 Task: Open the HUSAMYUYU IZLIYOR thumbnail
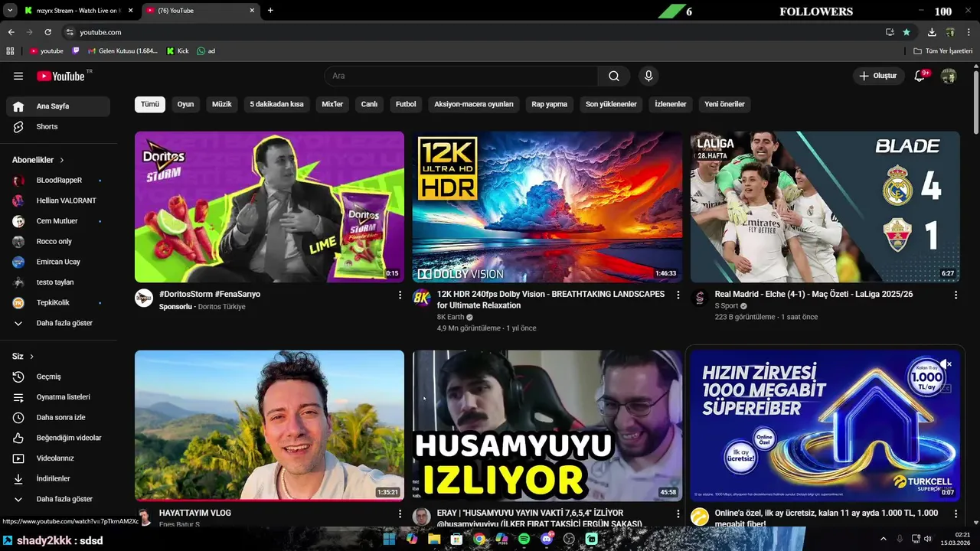[x=547, y=425]
